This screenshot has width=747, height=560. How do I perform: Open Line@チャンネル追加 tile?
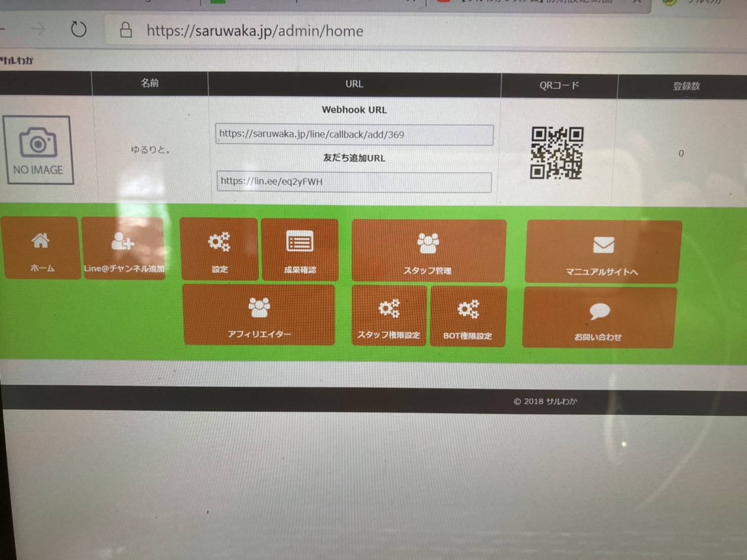point(123,248)
